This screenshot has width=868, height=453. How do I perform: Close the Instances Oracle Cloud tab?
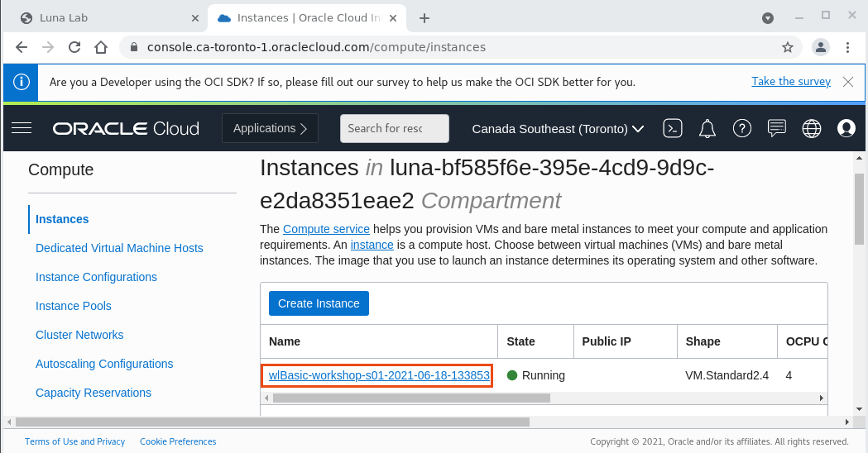[392, 18]
